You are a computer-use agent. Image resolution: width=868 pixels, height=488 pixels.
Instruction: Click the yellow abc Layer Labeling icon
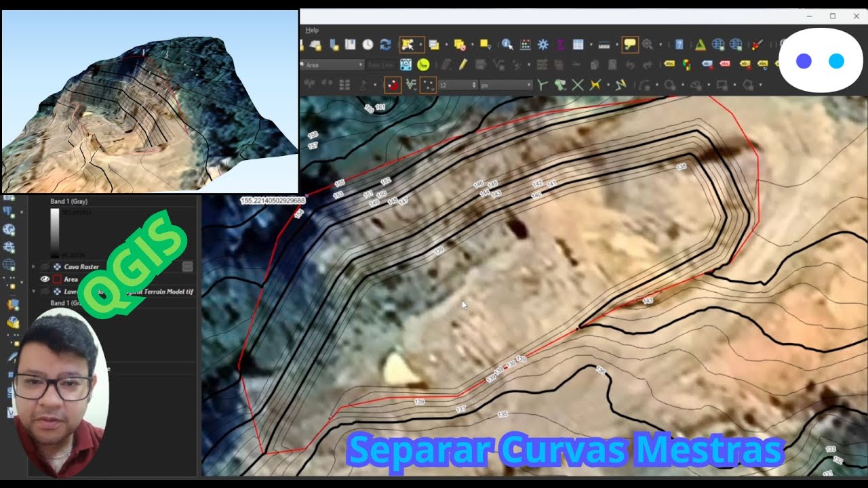[x=670, y=64]
